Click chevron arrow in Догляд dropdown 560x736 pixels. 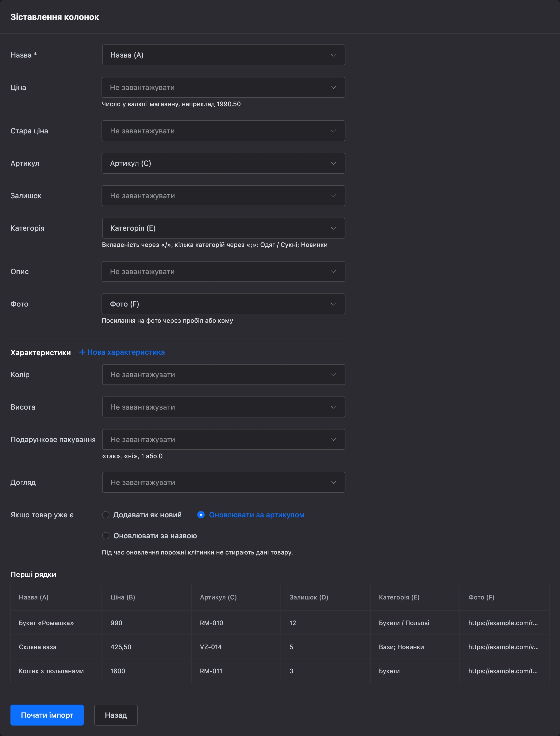[x=333, y=482]
